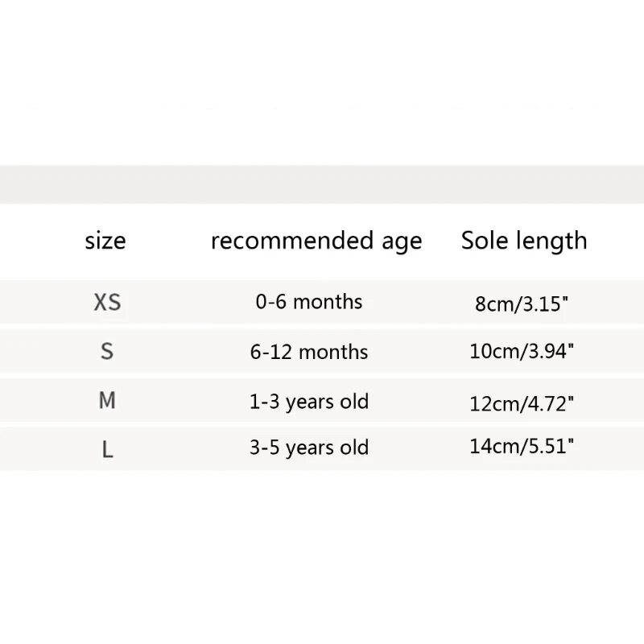Click the "Sole length" column header
This screenshot has height=644, width=644.
(524, 241)
